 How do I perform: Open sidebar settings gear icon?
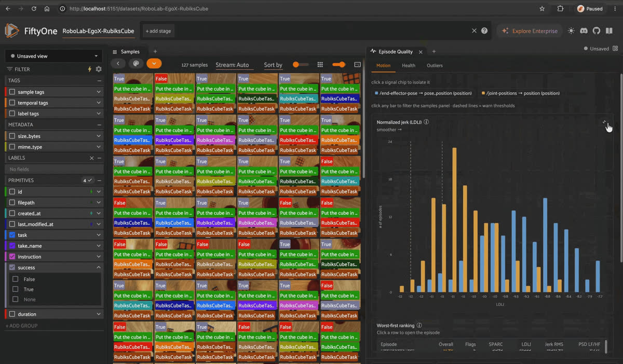(x=99, y=69)
